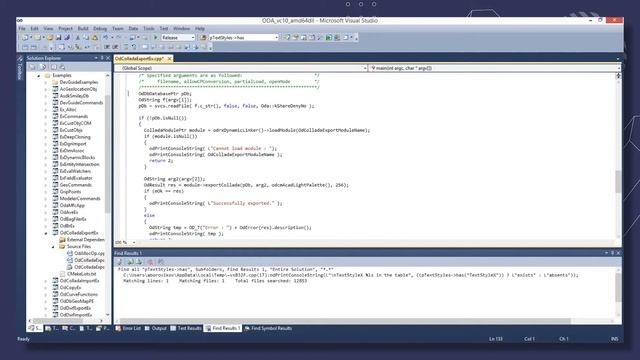Click the Paste toolbar icon
This screenshot has width=640, height=360.
[x=95, y=38]
